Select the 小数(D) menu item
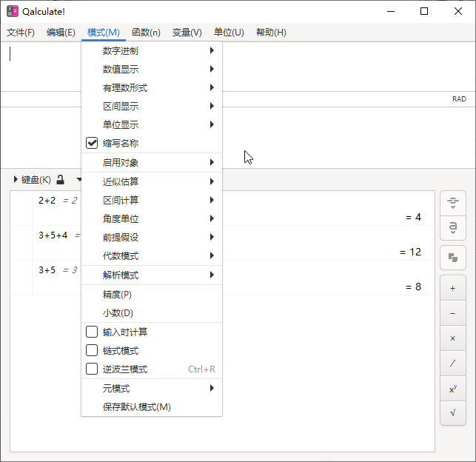476x462 pixels. [152, 313]
